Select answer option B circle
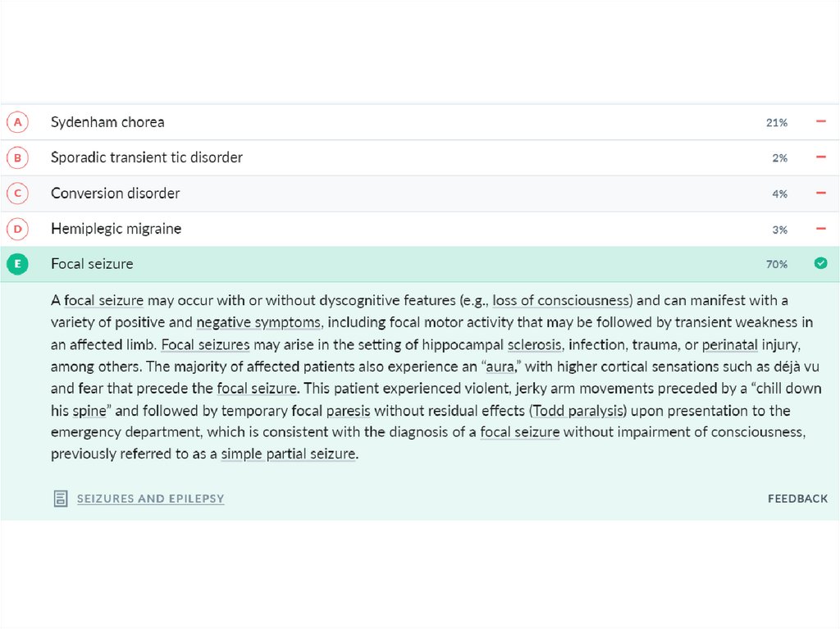The width and height of the screenshot is (840, 629). (x=16, y=157)
